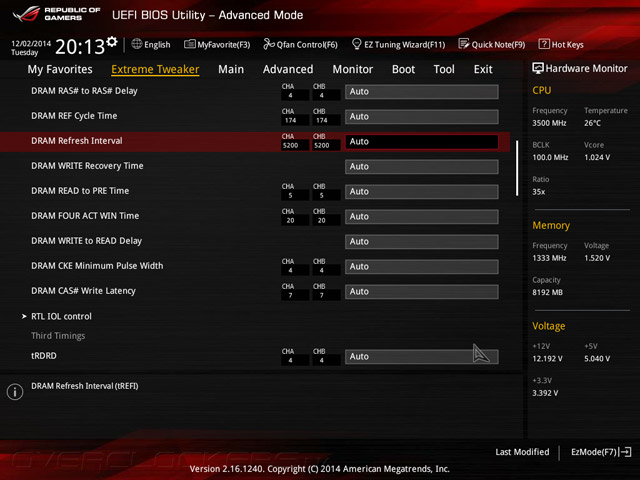Select the DRAM REF Cycle Time label
This screenshot has width=640, height=480.
[x=74, y=116]
